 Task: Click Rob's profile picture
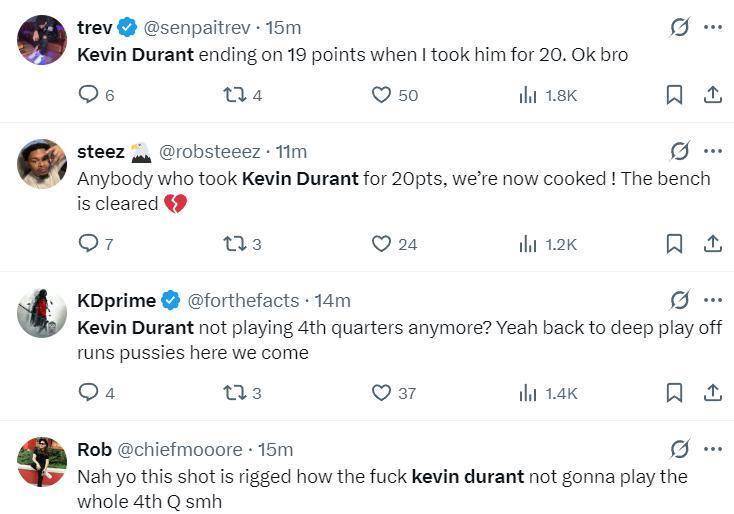click(x=42, y=461)
